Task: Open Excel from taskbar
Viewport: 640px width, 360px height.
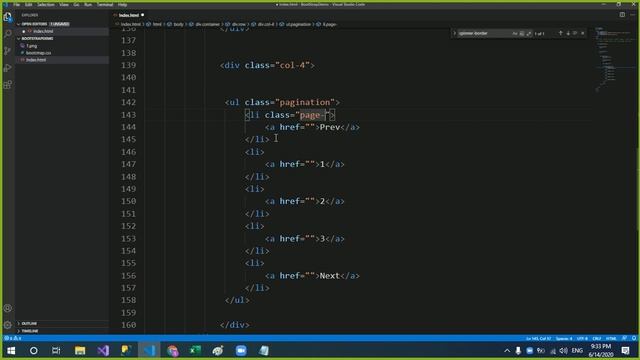Action: (196, 351)
